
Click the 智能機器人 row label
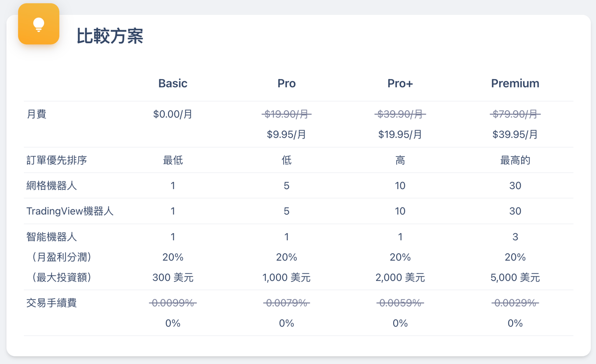[51, 237]
